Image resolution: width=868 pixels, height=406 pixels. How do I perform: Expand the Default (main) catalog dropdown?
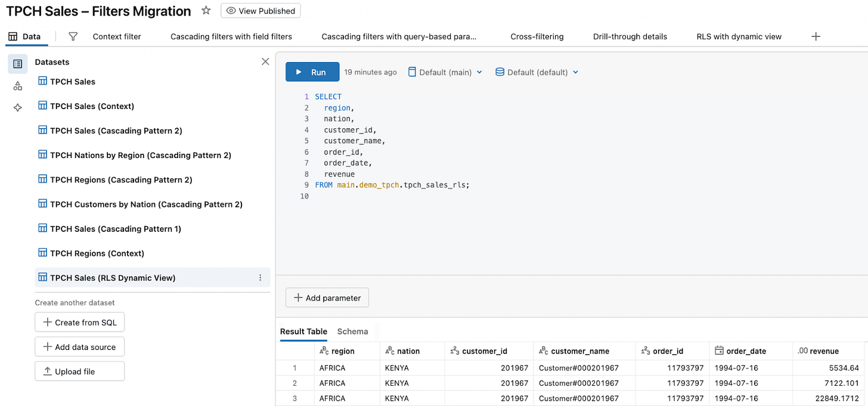(x=445, y=72)
